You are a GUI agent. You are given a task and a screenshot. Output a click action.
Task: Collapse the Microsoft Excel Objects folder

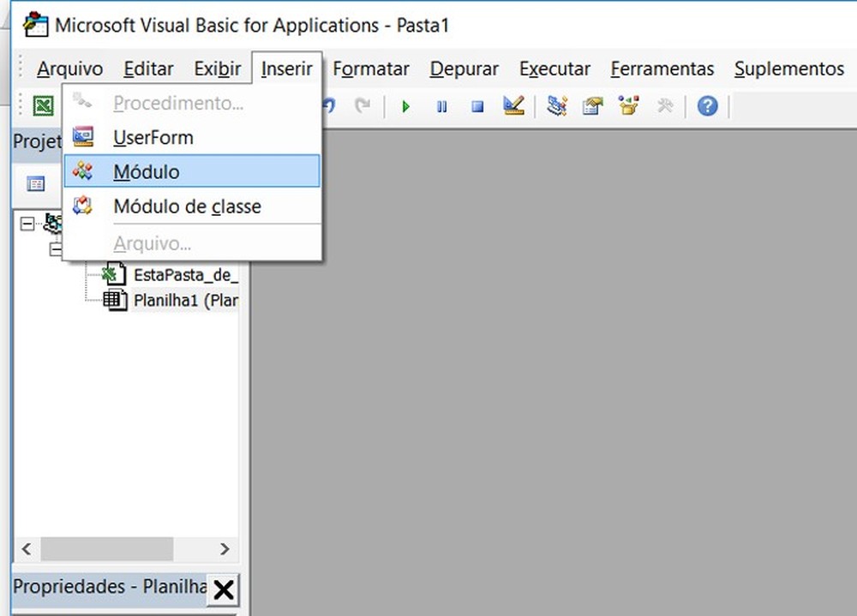[x=54, y=249]
